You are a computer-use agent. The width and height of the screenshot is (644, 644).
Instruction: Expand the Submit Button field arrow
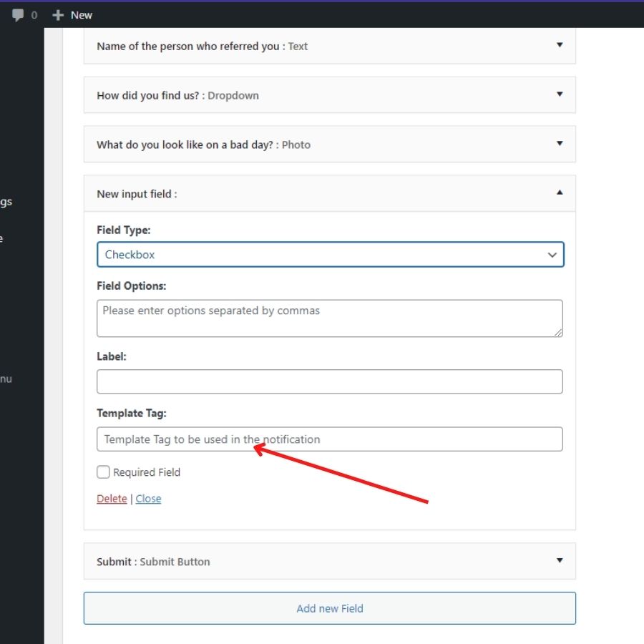[560, 560]
